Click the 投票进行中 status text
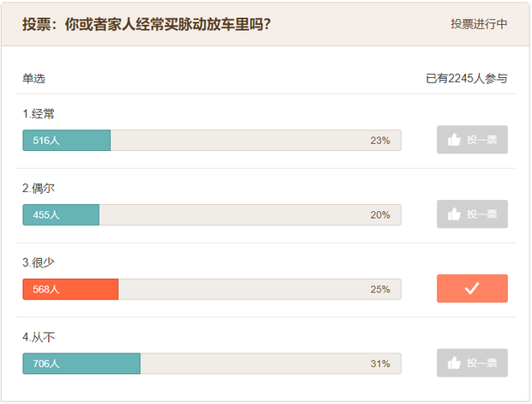This screenshot has height=404, width=532. click(x=479, y=24)
